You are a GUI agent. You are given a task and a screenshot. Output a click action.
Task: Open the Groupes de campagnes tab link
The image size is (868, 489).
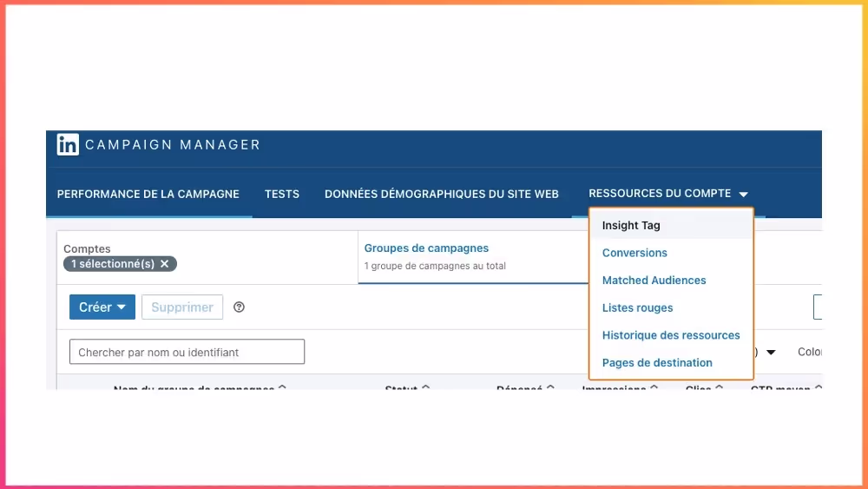(426, 248)
